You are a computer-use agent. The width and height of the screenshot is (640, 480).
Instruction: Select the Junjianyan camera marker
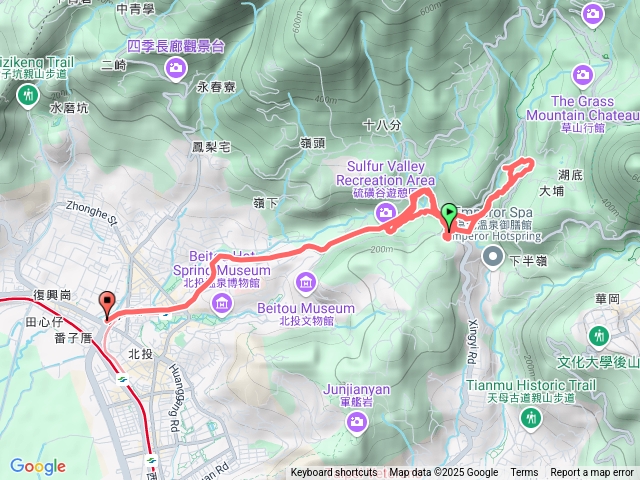[x=357, y=422]
